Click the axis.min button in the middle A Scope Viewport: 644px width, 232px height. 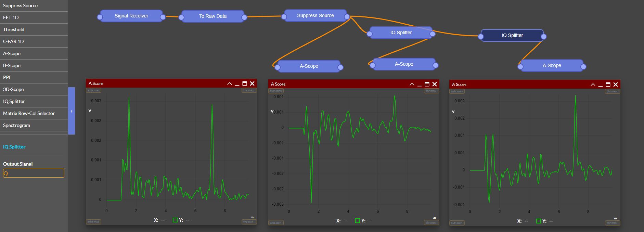(x=276, y=222)
